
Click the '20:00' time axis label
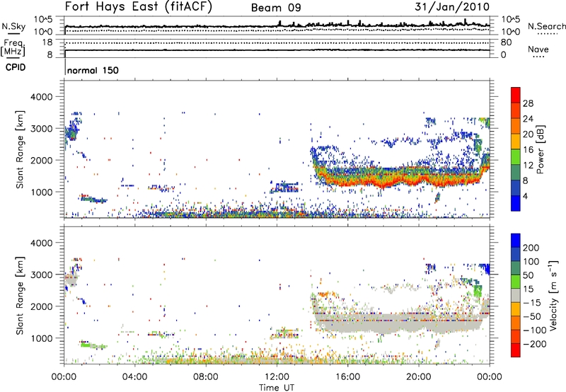tap(419, 377)
